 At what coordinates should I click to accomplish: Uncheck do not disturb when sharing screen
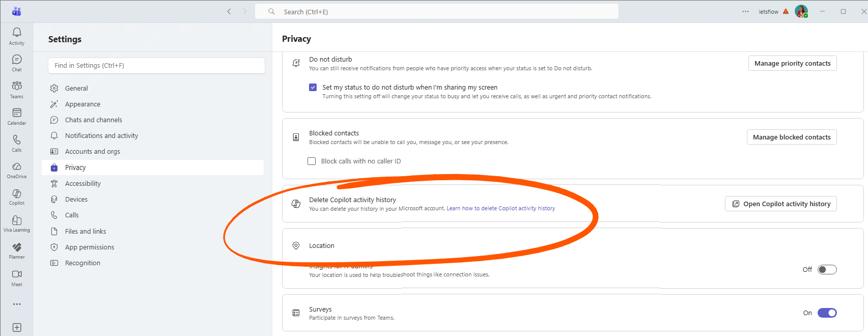(313, 88)
